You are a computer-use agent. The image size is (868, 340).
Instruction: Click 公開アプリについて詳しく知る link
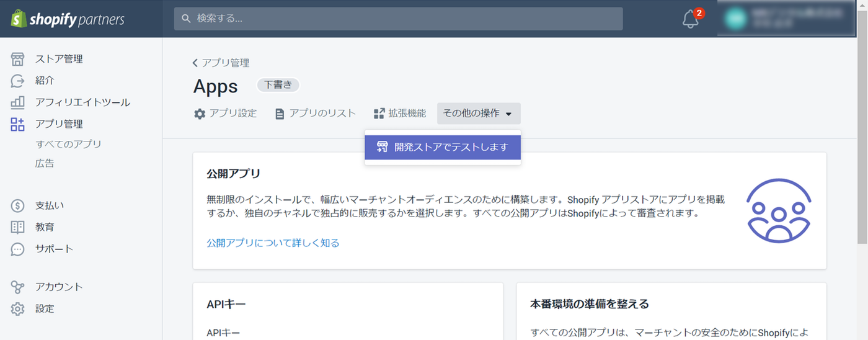point(273,243)
